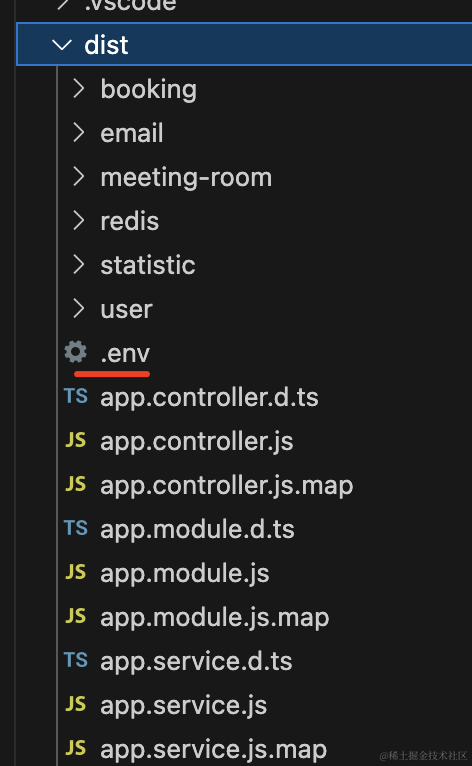472x766 pixels.
Task: Open the .env file
Action: [x=125, y=353]
